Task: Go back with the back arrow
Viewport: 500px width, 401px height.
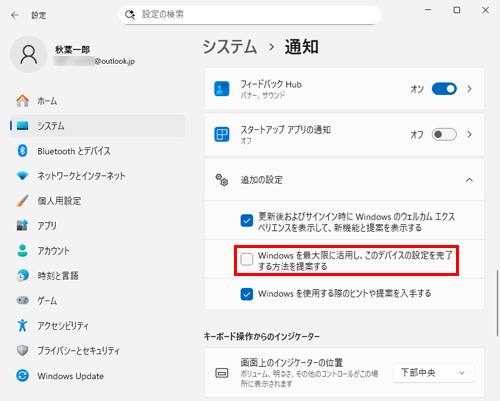Action: (x=15, y=15)
